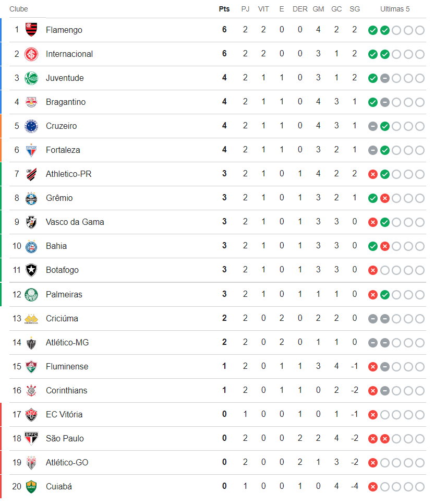Click the São Paulo team badge
435x504 pixels.
pos(32,438)
